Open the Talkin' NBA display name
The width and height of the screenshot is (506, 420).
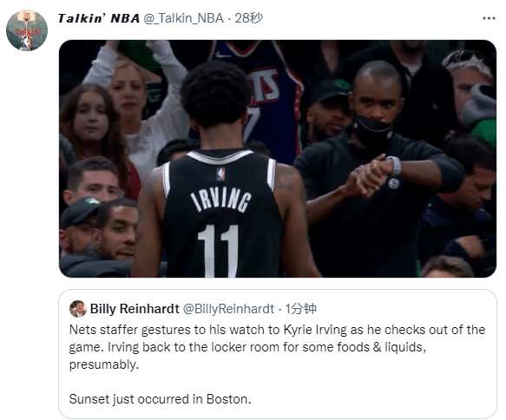[x=99, y=18]
